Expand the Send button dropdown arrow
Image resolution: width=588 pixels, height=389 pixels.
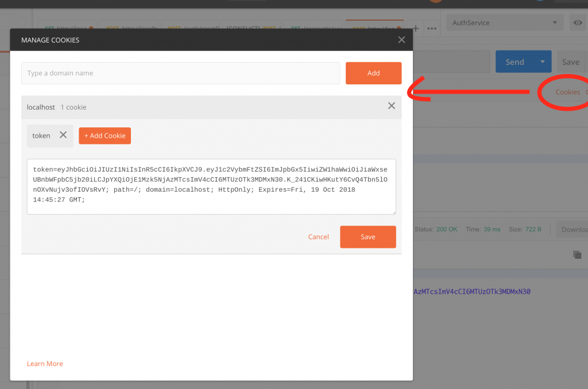tap(543, 62)
